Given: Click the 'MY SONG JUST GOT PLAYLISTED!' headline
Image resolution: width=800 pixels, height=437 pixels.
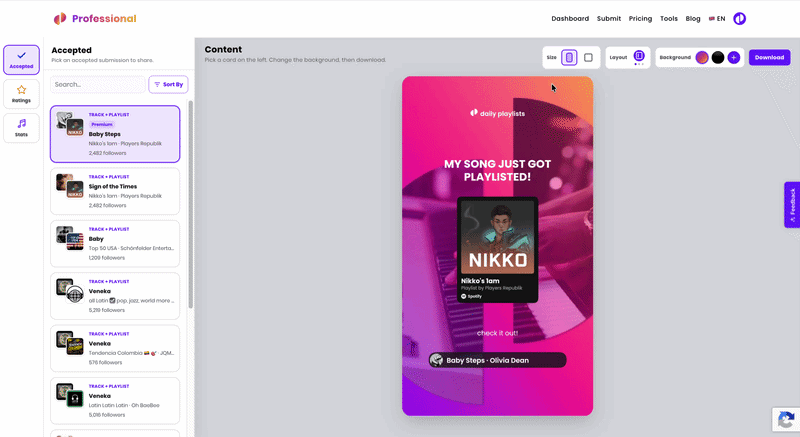Looking at the screenshot, I should pyautogui.click(x=497, y=170).
